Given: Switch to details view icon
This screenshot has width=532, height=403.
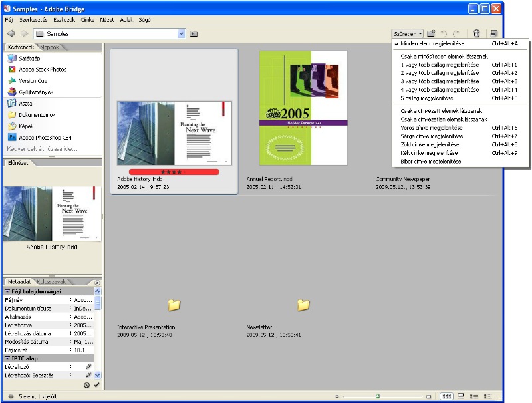Looking at the screenshot, I should [474, 396].
